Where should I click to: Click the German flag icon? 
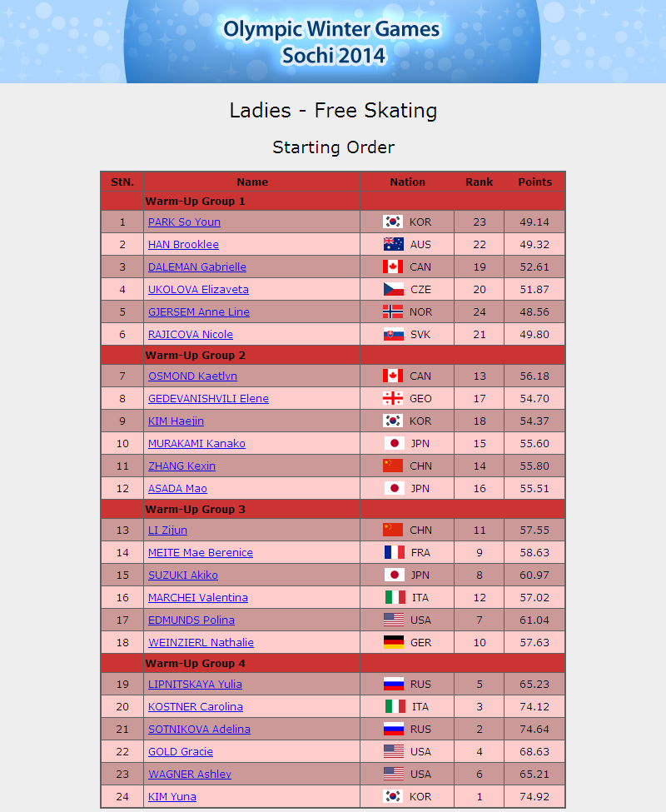click(x=393, y=642)
